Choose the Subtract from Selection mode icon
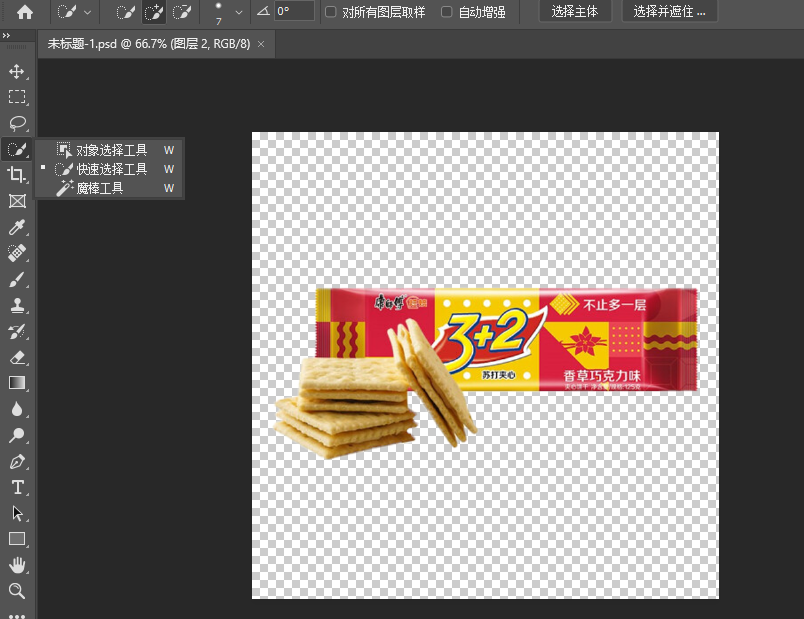This screenshot has height=619, width=804. [x=182, y=11]
